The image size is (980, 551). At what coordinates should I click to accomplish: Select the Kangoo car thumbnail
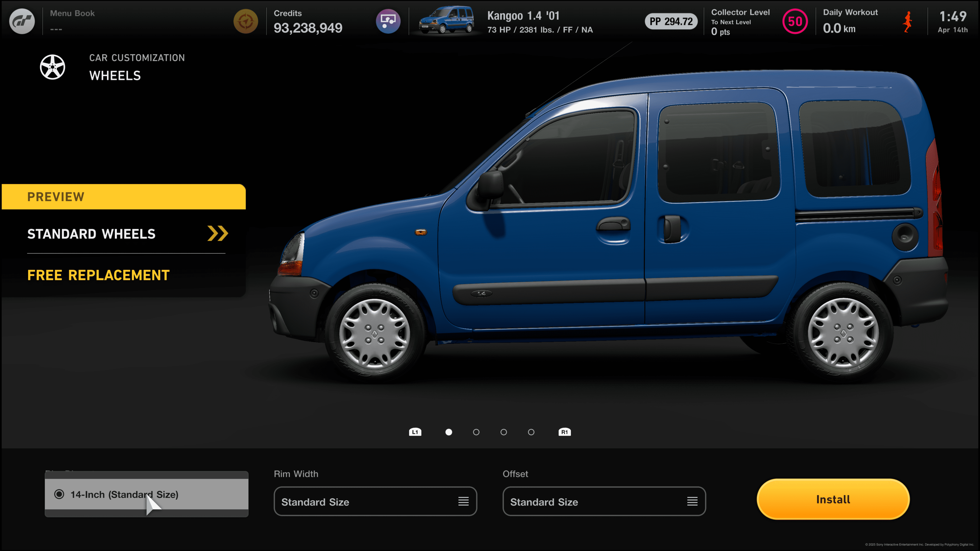(x=447, y=20)
